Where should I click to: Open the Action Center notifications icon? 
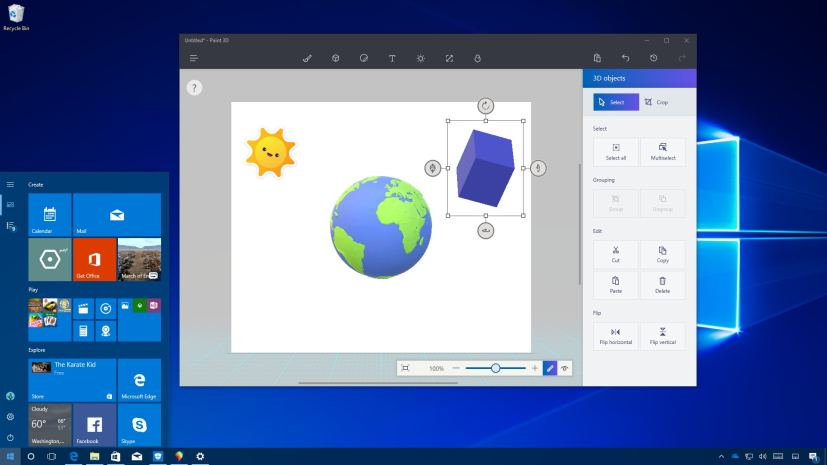813,456
